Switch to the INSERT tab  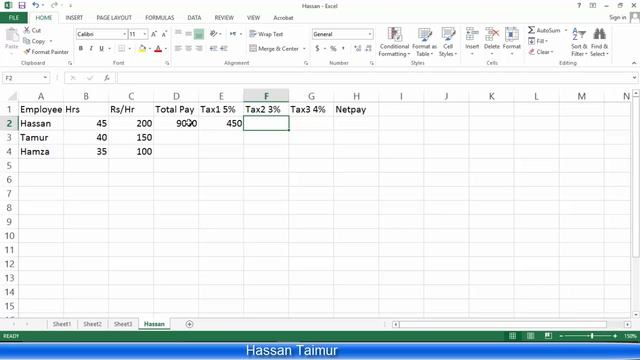point(74,18)
